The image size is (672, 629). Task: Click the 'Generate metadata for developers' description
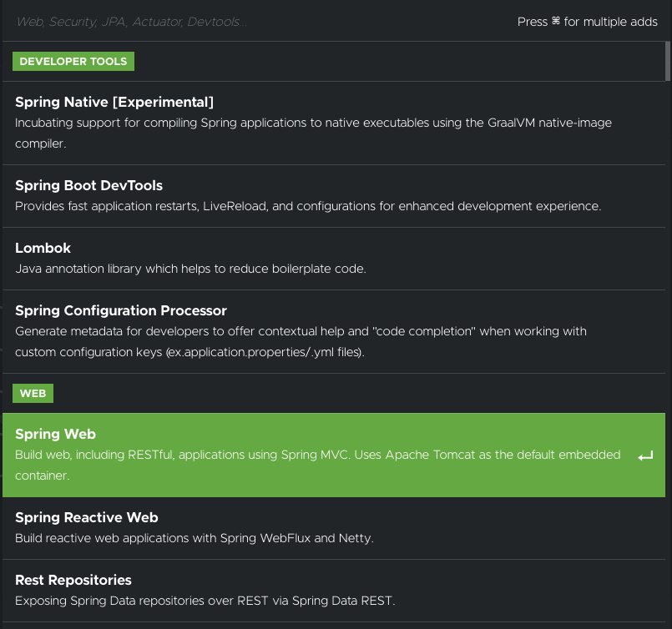pyautogui.click(x=301, y=342)
